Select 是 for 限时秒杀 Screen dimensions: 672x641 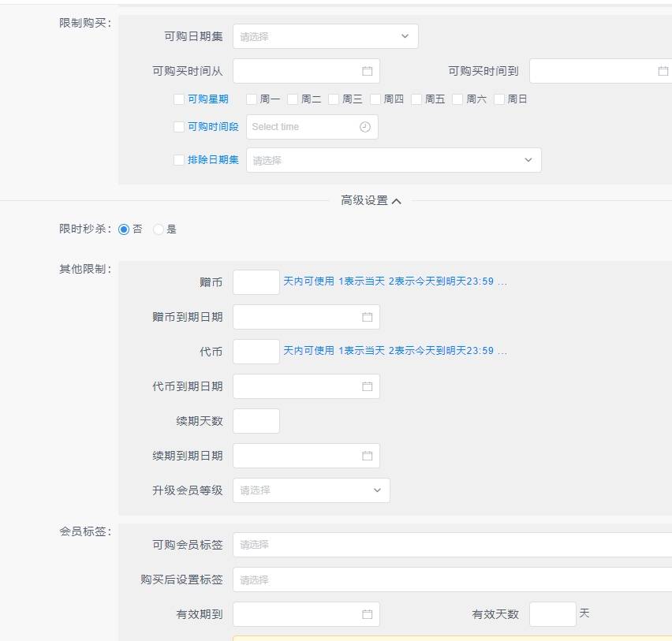click(x=159, y=229)
